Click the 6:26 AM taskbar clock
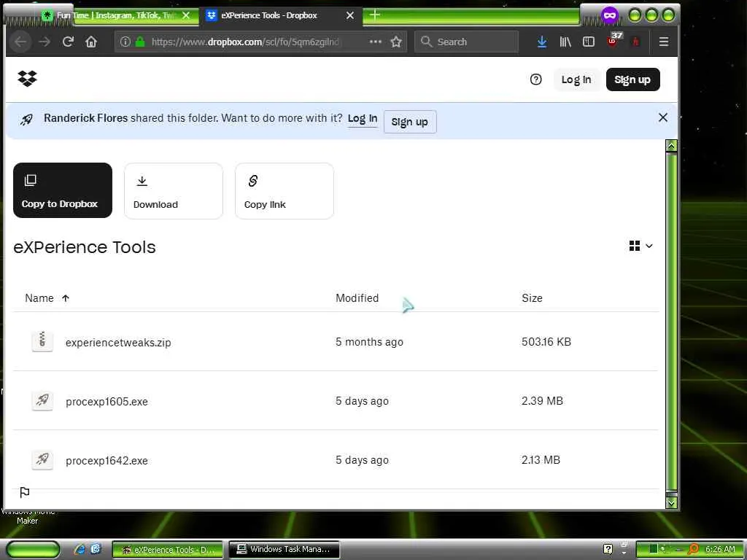747x560 pixels. [720, 549]
